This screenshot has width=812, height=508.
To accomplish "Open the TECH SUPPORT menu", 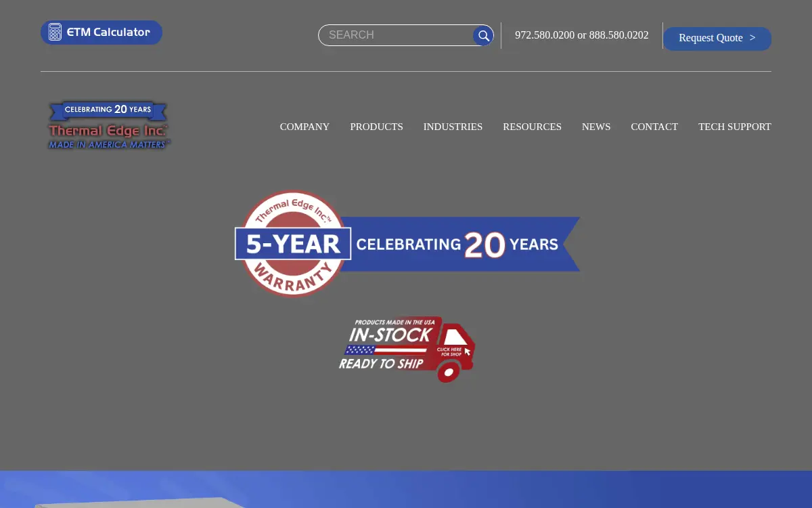I will [x=735, y=127].
